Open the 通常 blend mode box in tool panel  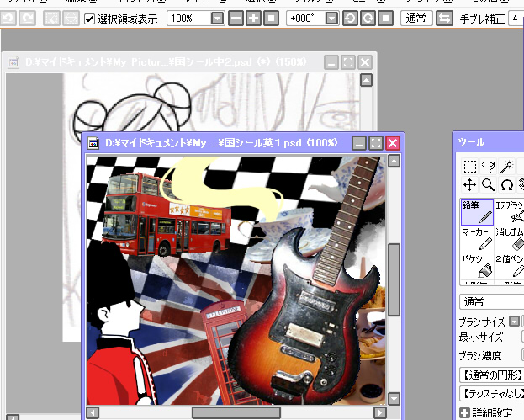pyautogui.click(x=491, y=302)
